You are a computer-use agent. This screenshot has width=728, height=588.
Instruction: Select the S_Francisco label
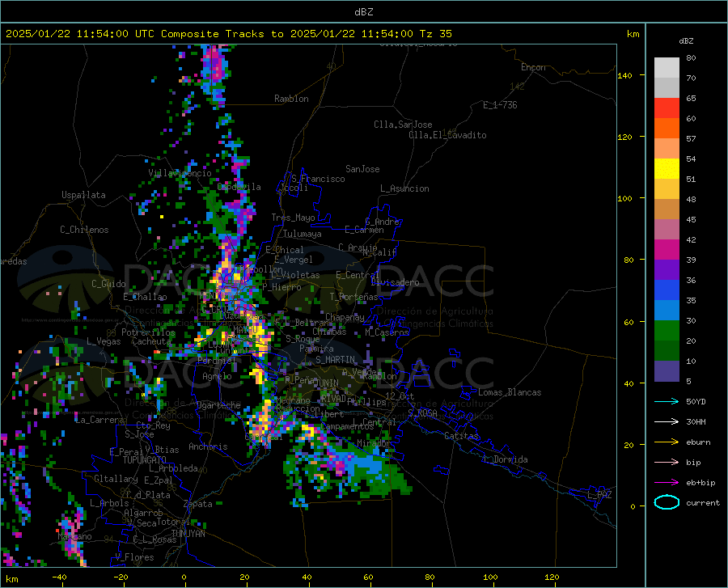point(318,179)
